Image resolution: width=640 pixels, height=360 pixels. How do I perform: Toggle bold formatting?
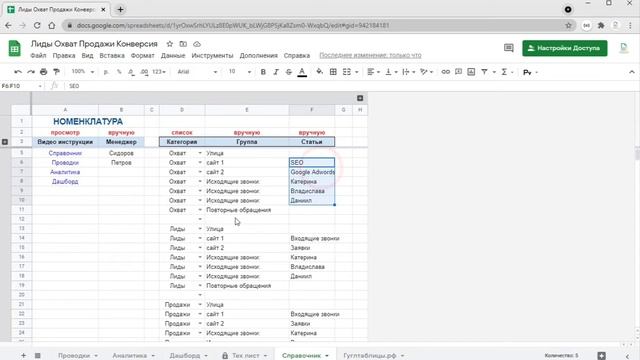point(263,72)
